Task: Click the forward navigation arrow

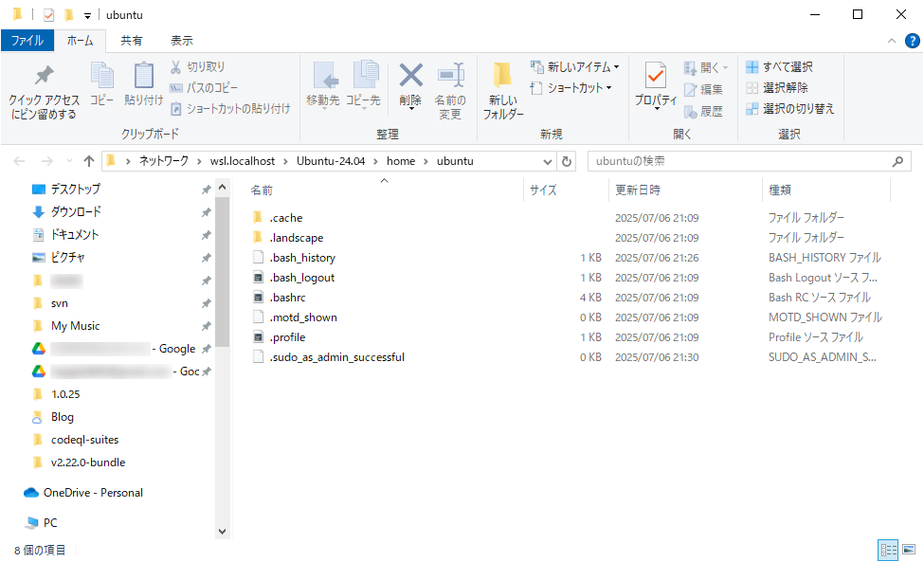Action: coord(47,161)
